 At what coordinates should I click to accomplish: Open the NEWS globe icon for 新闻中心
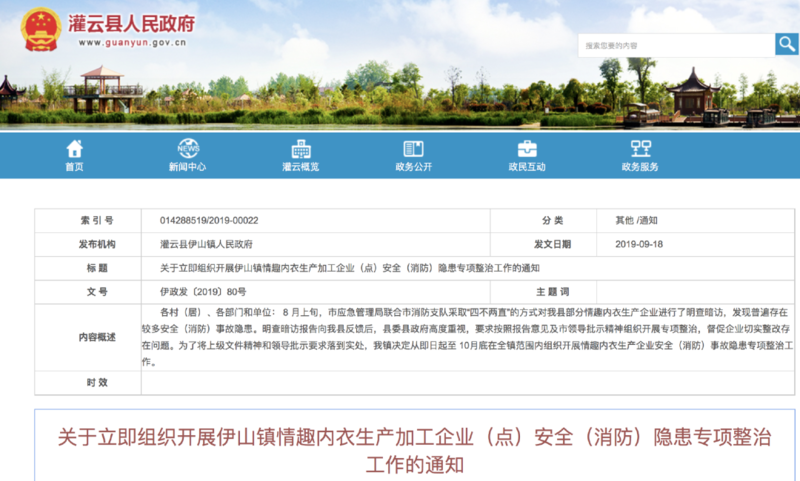click(x=187, y=149)
